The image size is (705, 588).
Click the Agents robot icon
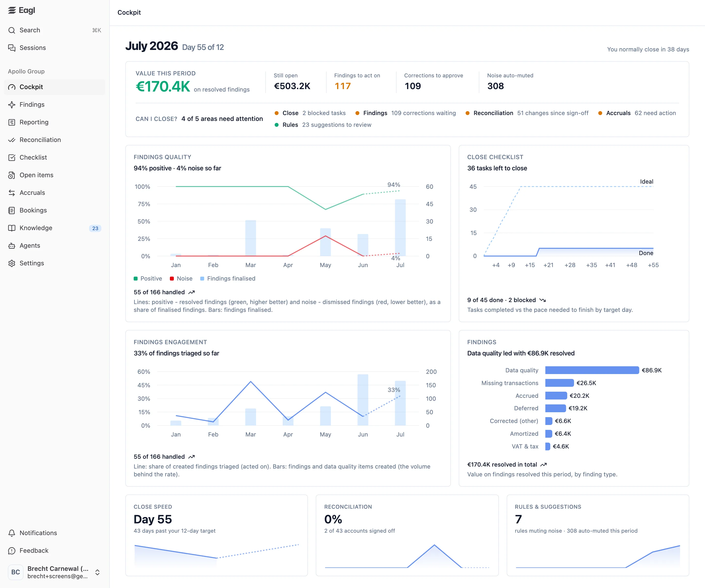12,246
